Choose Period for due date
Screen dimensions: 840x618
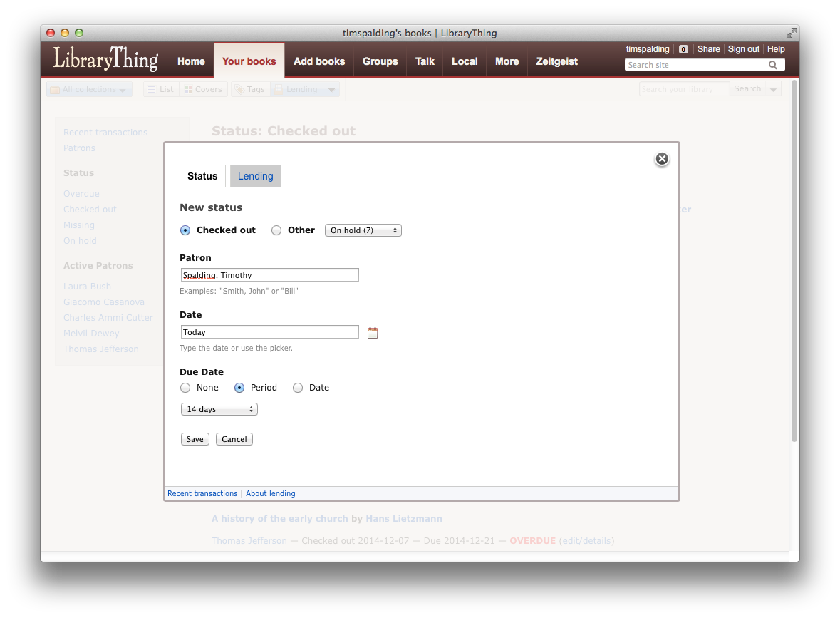[239, 388]
